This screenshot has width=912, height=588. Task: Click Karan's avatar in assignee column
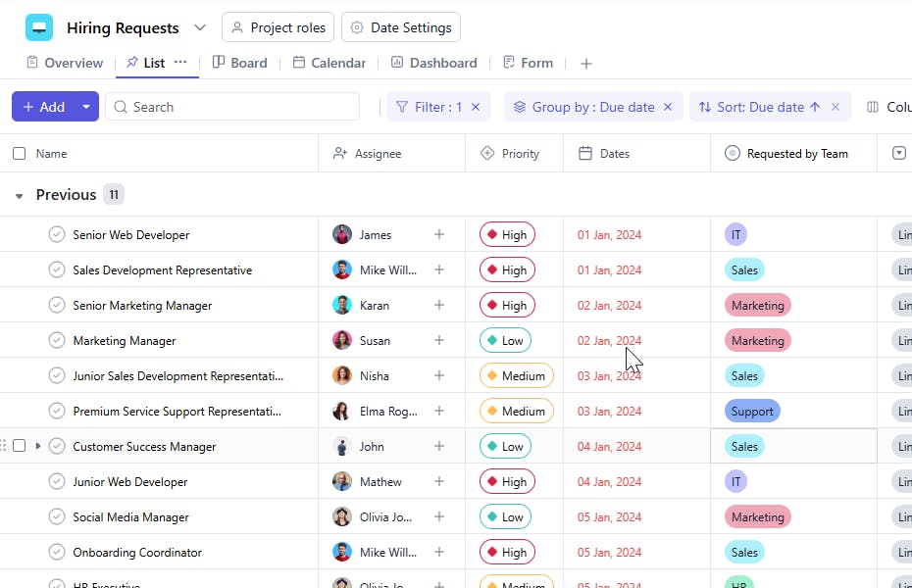pyautogui.click(x=342, y=305)
